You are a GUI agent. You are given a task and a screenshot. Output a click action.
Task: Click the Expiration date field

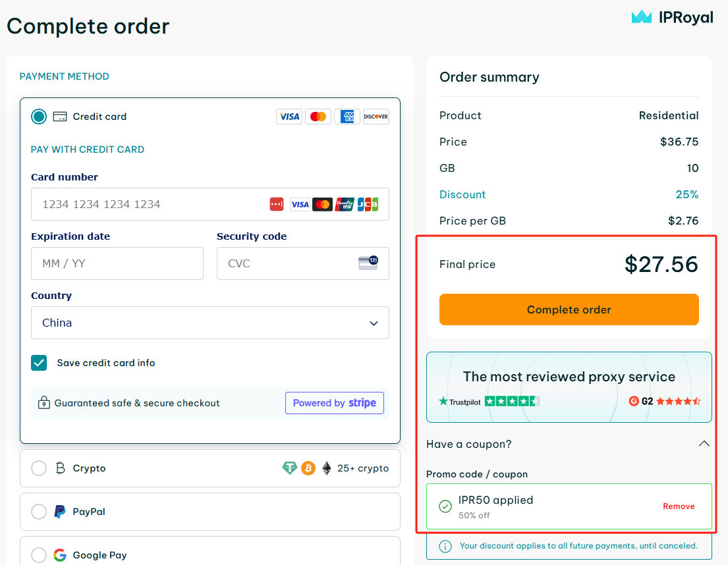(x=117, y=263)
